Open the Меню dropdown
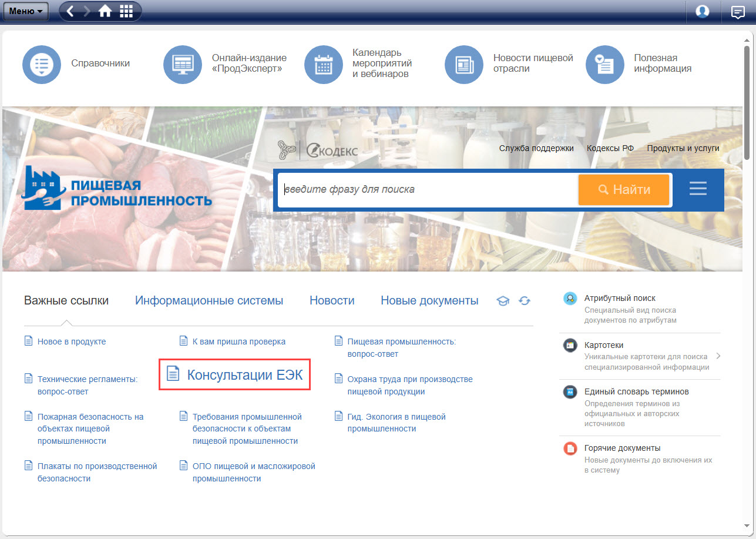756x539 pixels. pos(26,11)
